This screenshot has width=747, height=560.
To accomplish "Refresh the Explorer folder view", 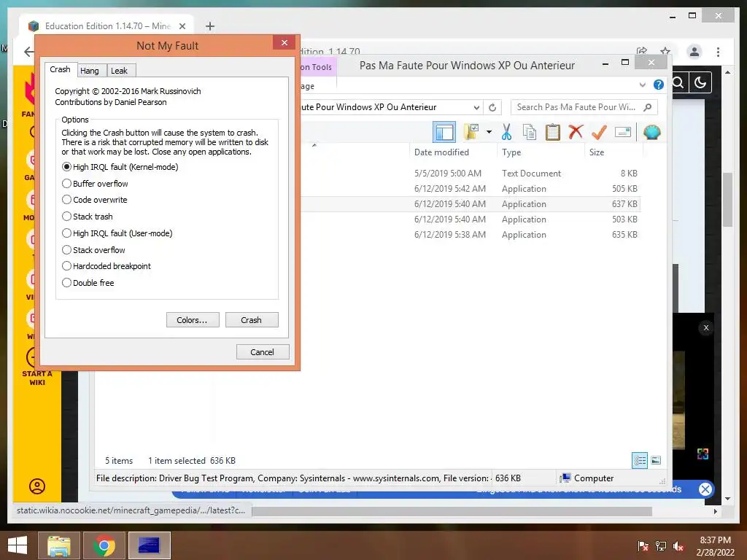I will tap(492, 108).
